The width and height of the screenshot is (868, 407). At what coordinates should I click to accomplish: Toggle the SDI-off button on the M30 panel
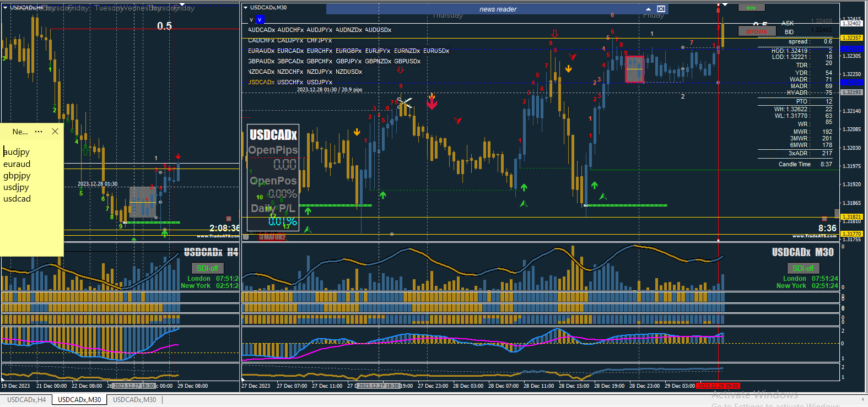(x=803, y=268)
